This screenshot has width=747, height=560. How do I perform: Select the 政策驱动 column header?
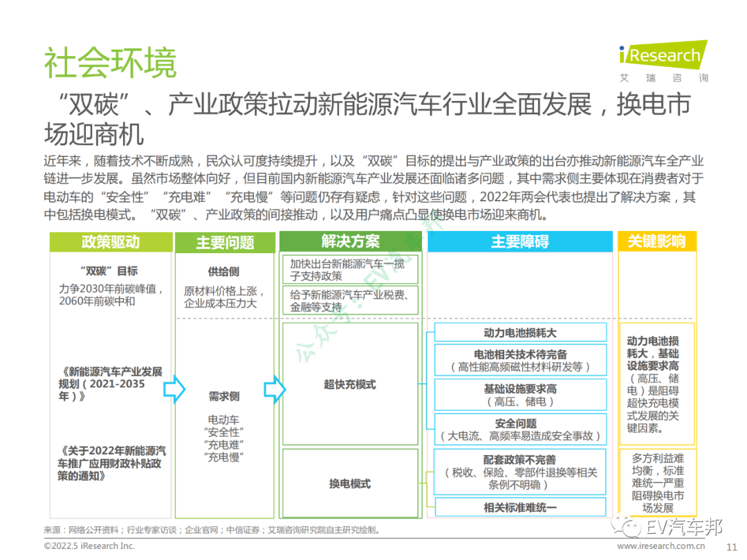click(110, 242)
